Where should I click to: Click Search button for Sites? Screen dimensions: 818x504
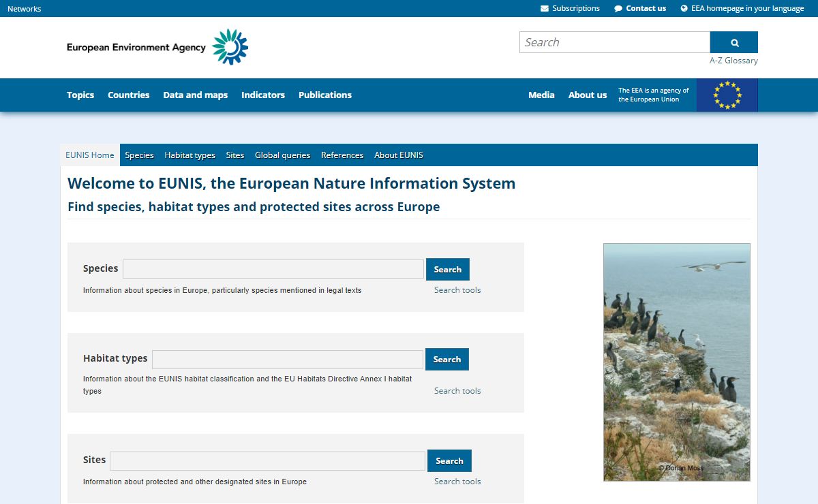pyautogui.click(x=449, y=461)
